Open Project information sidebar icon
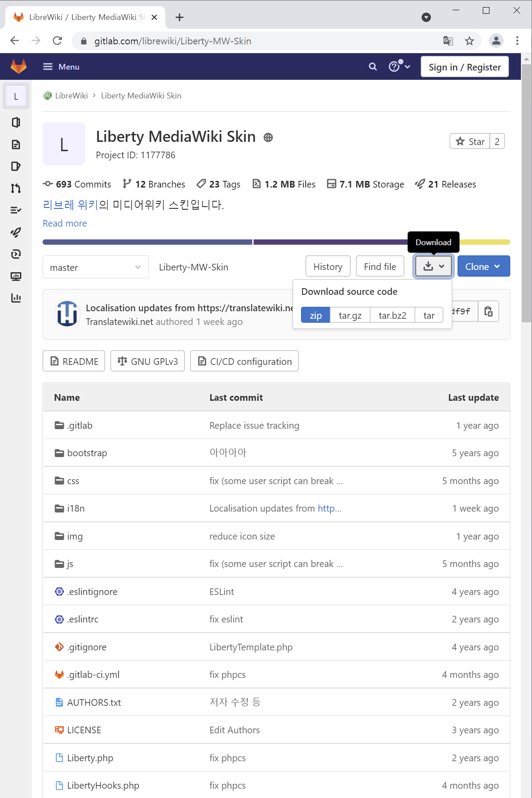The image size is (532, 798). pyautogui.click(x=16, y=122)
